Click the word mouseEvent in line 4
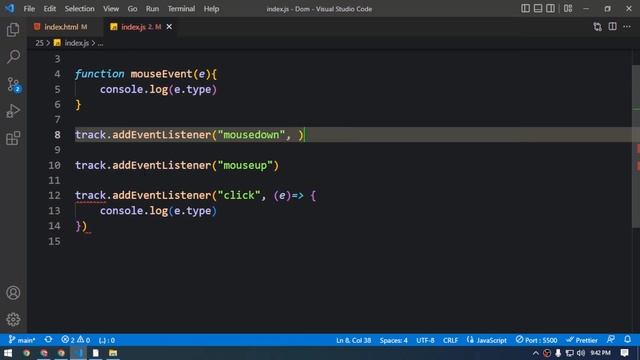Viewport: 640px width, 360px height. pyautogui.click(x=161, y=74)
